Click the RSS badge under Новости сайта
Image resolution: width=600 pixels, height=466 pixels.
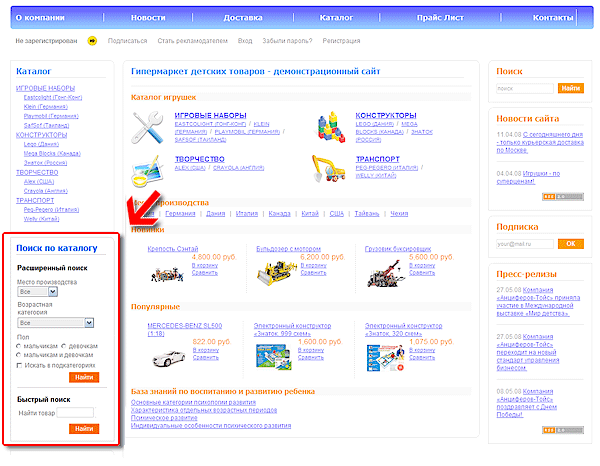pos(554,196)
